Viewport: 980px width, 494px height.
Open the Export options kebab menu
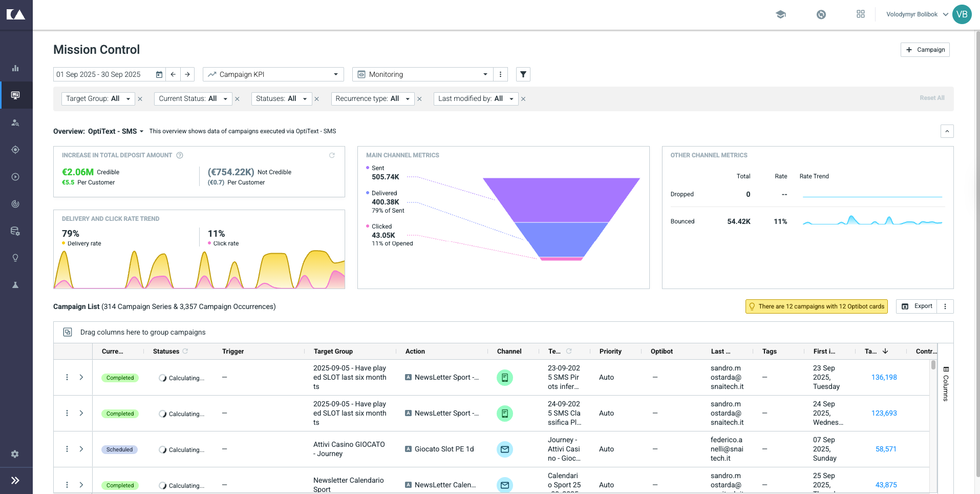[945, 306]
